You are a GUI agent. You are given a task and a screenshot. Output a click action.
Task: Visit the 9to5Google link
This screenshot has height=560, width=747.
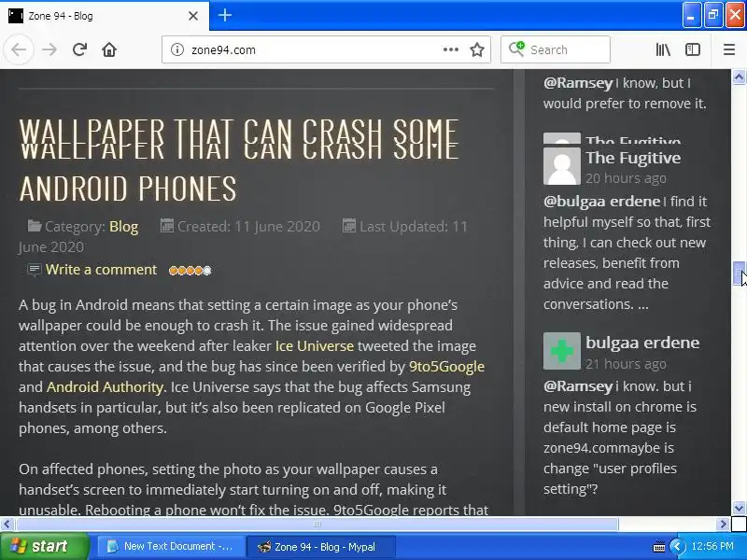pyautogui.click(x=447, y=366)
